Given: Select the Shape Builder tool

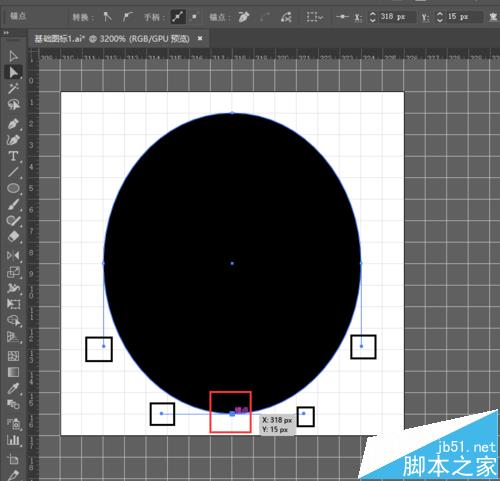Looking at the screenshot, I should click(13, 321).
